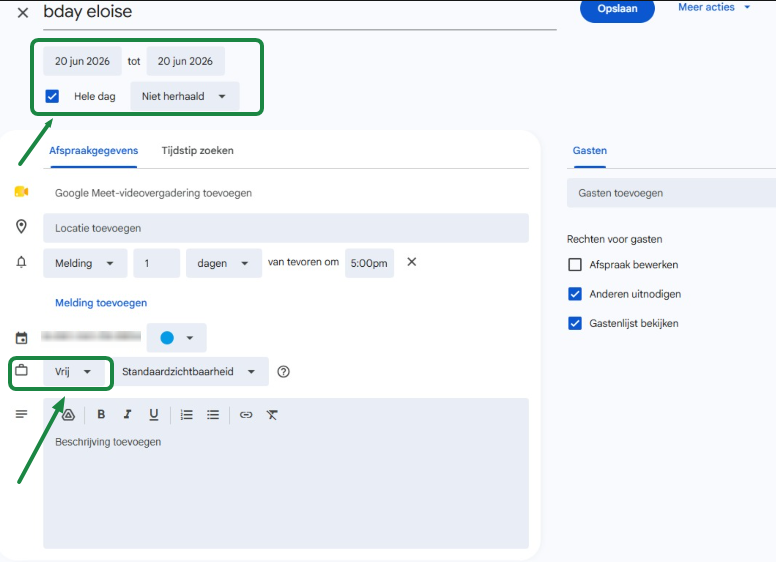The image size is (776, 562).
Task: Click Melding toevoegen link
Action: [x=101, y=303]
